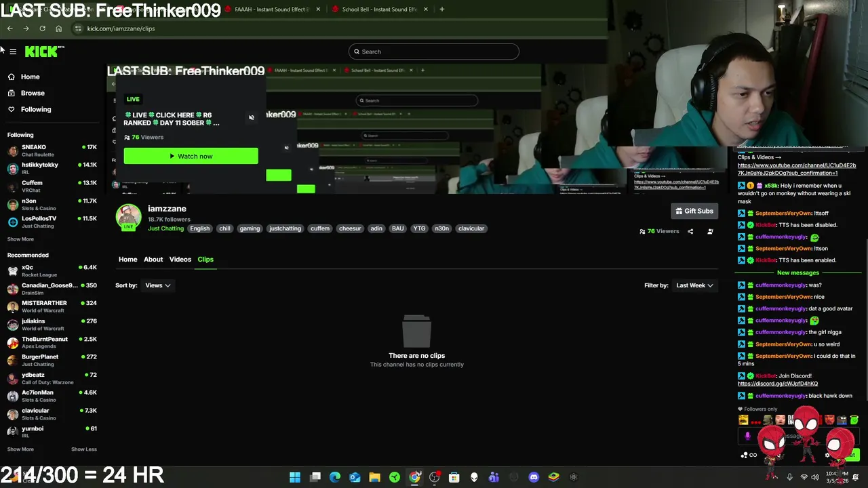This screenshot has width=868, height=488.
Task: Focus the Kick Search field
Action: (x=434, y=52)
